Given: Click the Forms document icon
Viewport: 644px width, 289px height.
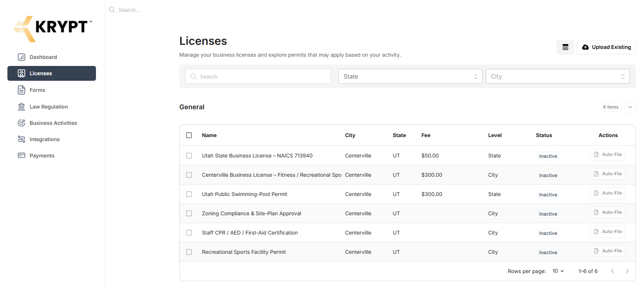Looking at the screenshot, I should point(21,90).
